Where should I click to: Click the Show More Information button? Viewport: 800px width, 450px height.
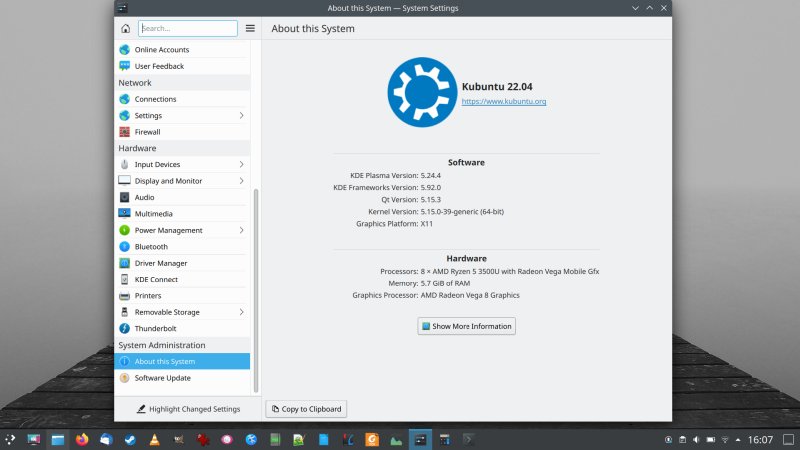click(466, 326)
